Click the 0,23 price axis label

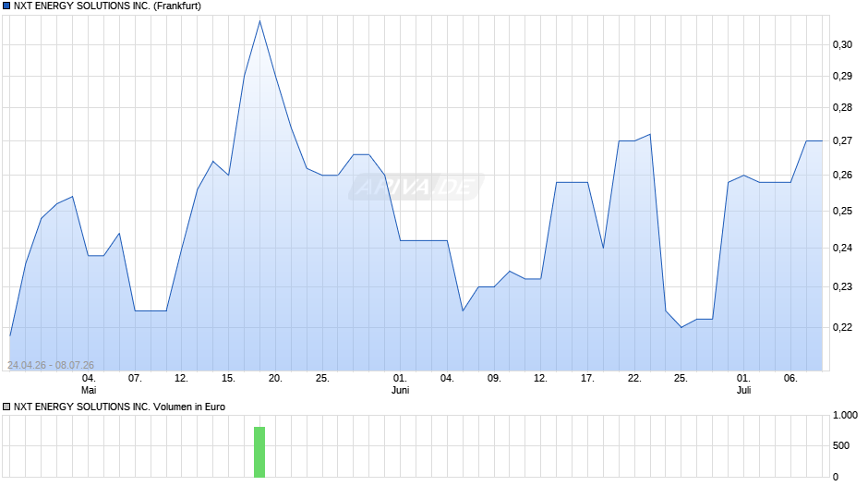click(x=842, y=286)
